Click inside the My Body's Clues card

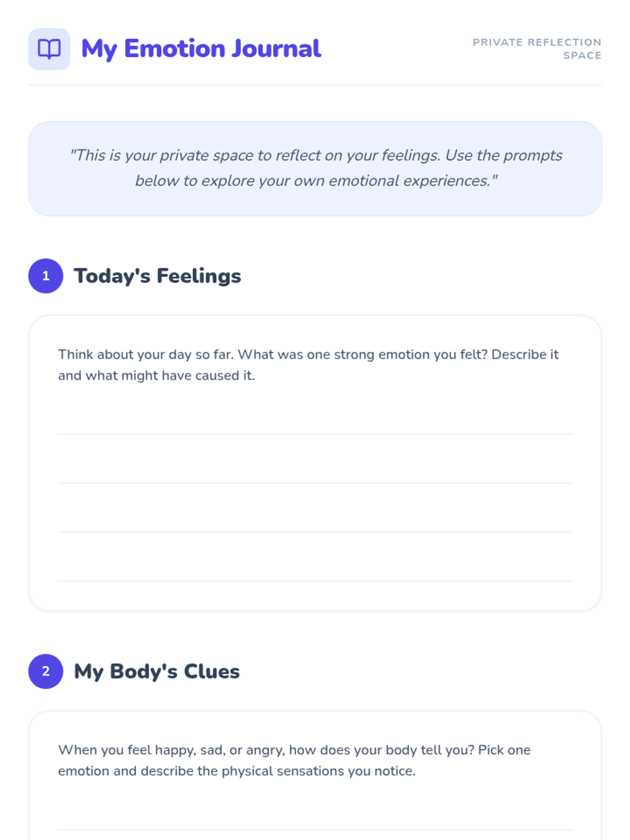315,775
